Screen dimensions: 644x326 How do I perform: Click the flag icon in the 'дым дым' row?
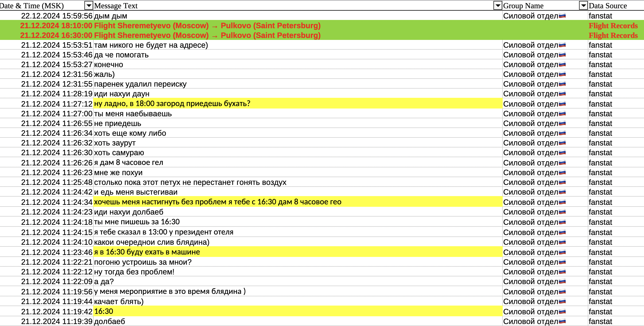[562, 16]
